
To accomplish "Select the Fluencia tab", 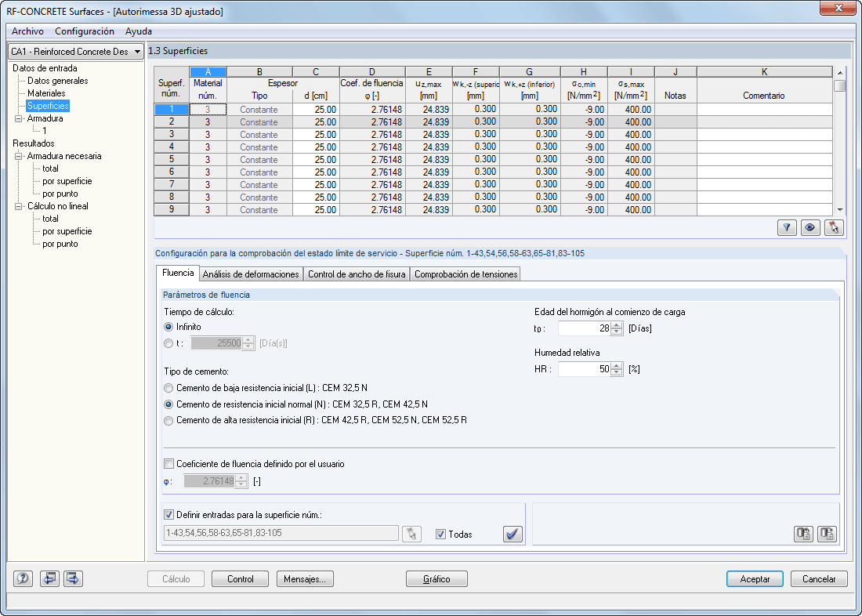I will tap(178, 273).
